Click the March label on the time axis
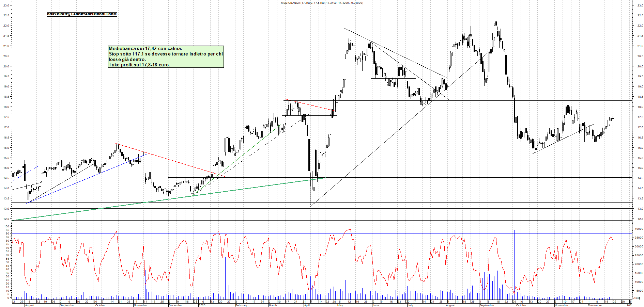This screenshot has width=644, height=307. [273, 305]
